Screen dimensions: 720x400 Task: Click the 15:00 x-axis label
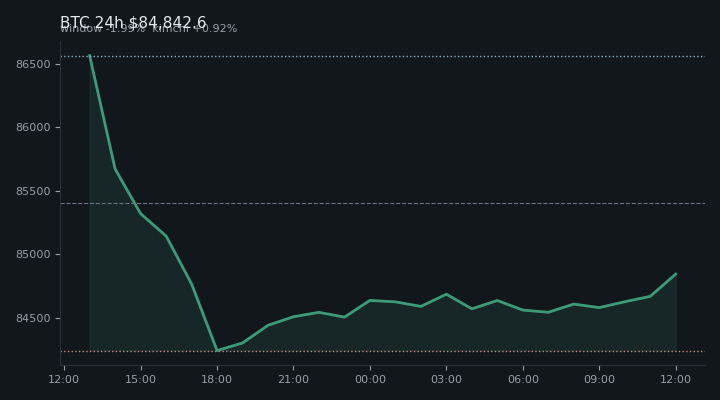point(141,379)
